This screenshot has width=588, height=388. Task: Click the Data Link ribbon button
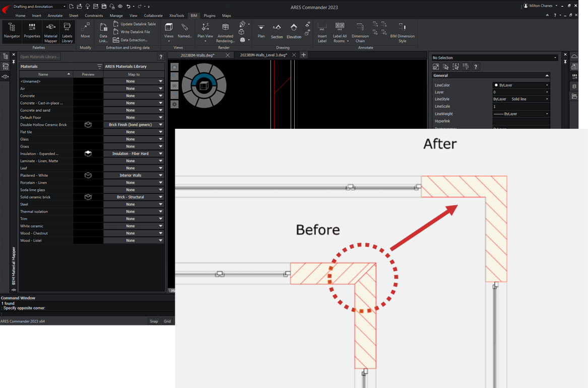point(103,32)
